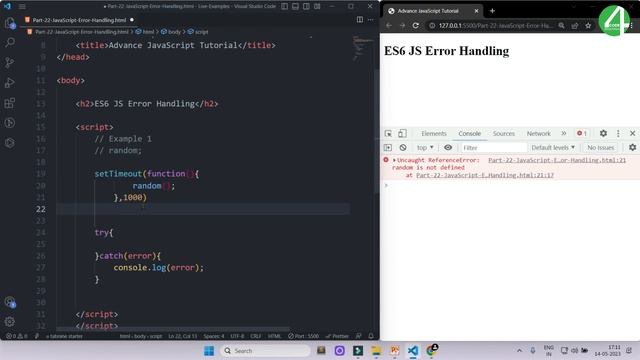Open the VS Code Explorer view
The image size is (640, 360).
(x=10, y=23)
